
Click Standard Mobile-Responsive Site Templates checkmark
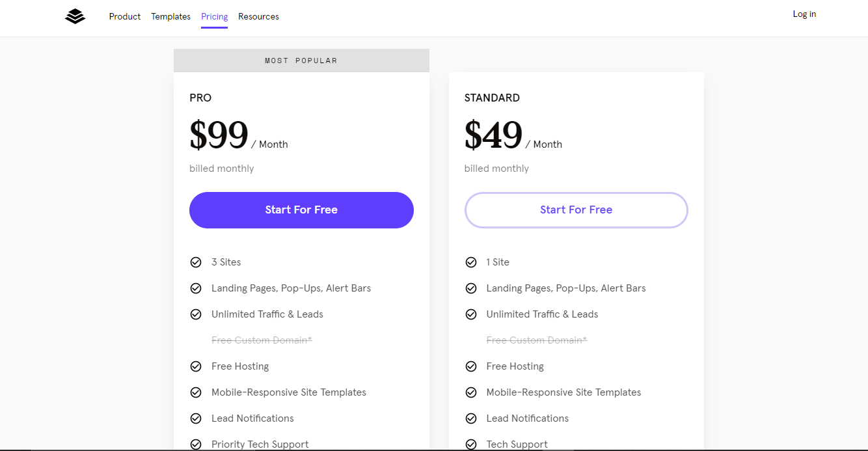[x=471, y=392]
